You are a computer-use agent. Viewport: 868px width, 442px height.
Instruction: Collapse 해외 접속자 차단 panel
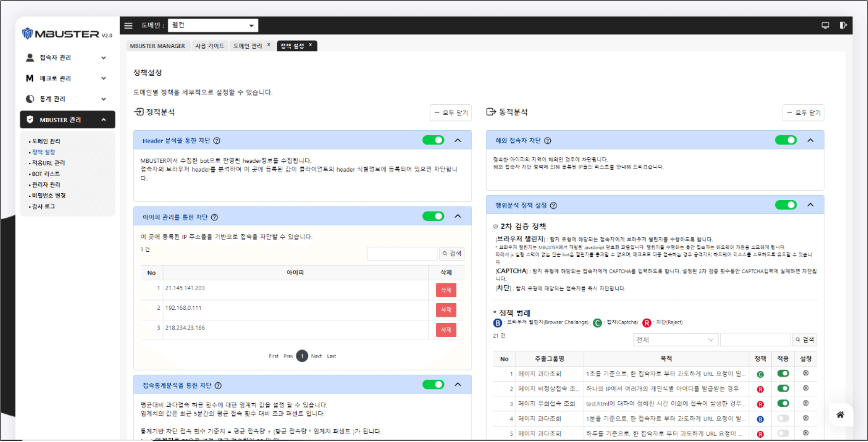[x=811, y=140]
